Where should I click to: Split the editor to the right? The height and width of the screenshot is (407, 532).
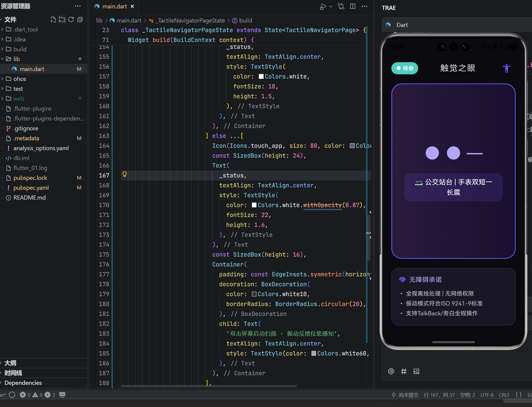(x=353, y=6)
